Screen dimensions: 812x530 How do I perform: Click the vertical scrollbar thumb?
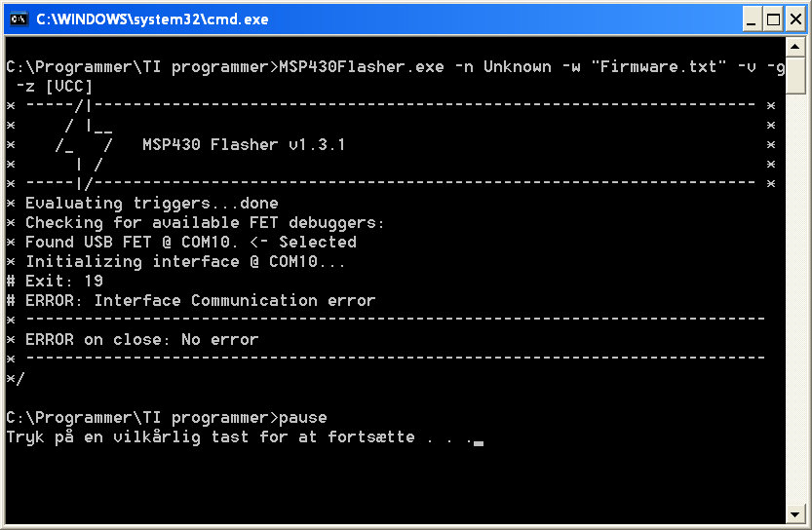(794, 76)
